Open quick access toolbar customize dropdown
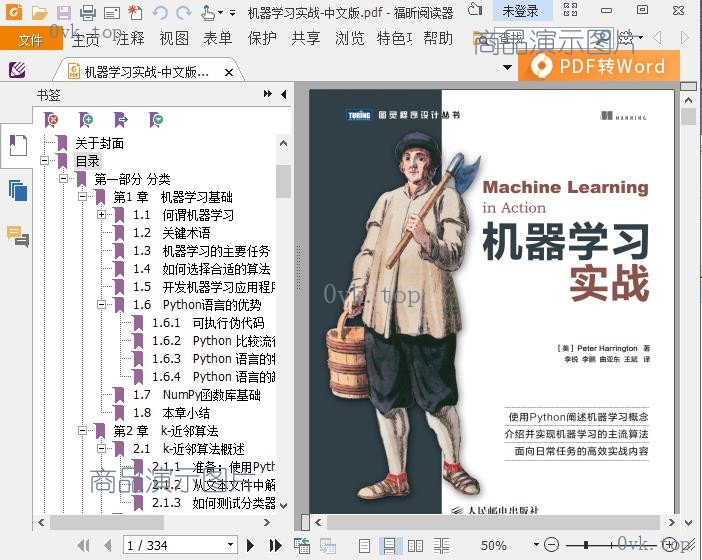 coord(232,13)
